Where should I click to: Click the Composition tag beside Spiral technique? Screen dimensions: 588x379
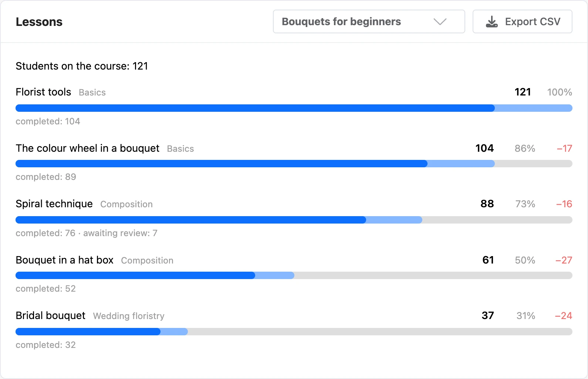126,204
